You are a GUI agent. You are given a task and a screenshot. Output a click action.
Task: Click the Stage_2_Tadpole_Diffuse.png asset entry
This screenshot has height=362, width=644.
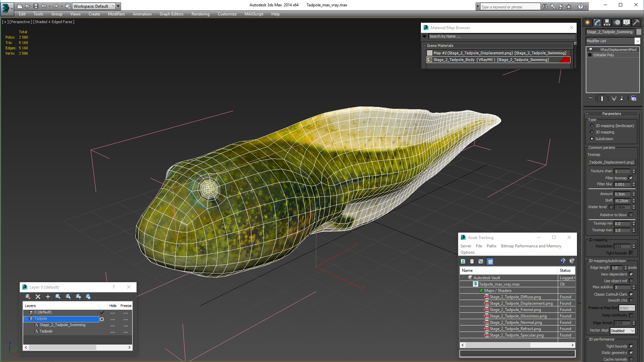[x=515, y=297]
